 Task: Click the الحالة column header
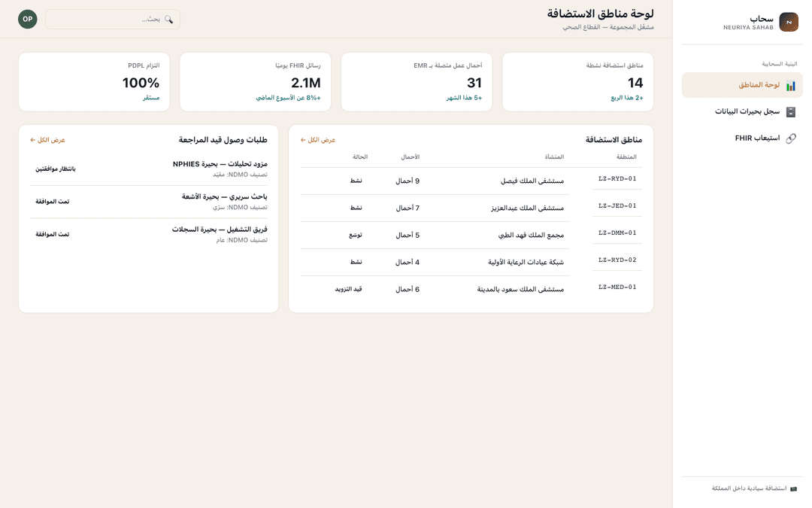point(360,157)
